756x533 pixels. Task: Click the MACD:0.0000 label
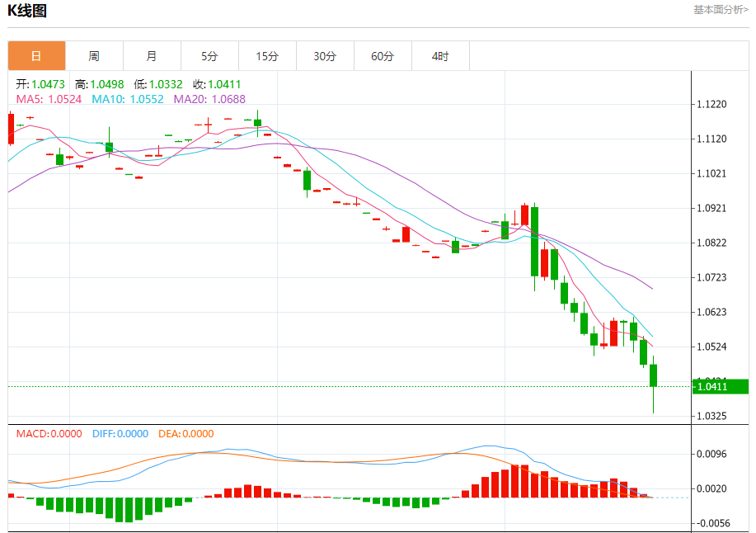point(49,434)
